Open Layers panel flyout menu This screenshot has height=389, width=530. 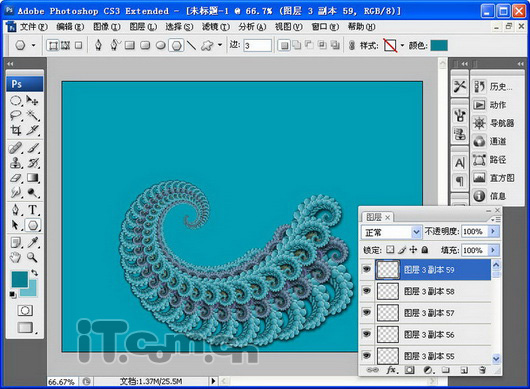click(496, 219)
